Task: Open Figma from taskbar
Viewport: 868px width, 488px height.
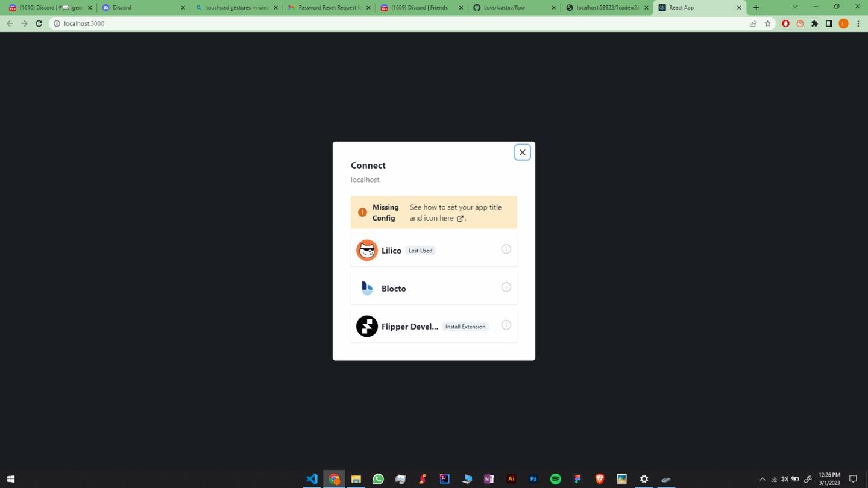Action: pyautogui.click(x=577, y=479)
